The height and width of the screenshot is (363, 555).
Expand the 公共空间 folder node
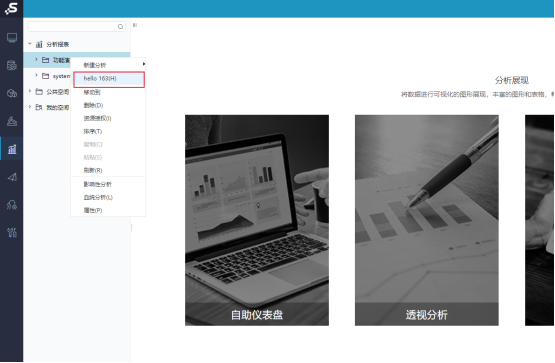[x=30, y=91]
